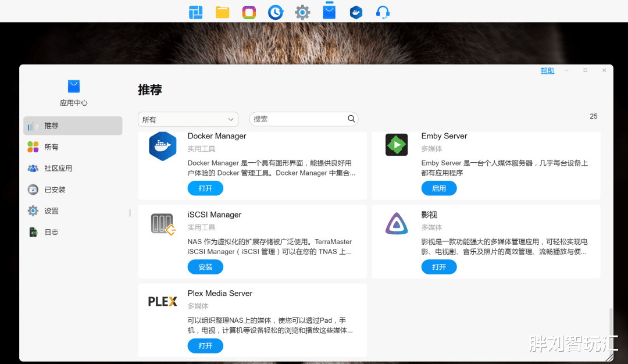
Task: Click 多媒体 under 影视
Action: pyautogui.click(x=431, y=227)
